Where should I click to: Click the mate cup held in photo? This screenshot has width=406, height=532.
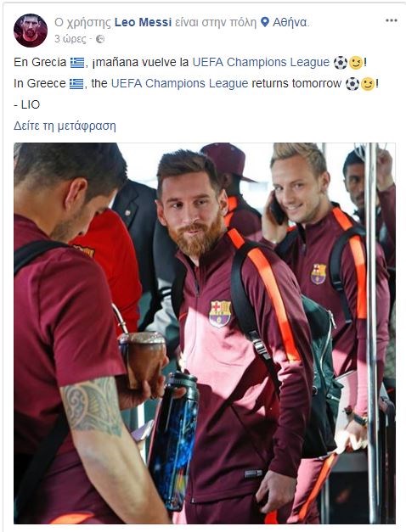pos(143,358)
